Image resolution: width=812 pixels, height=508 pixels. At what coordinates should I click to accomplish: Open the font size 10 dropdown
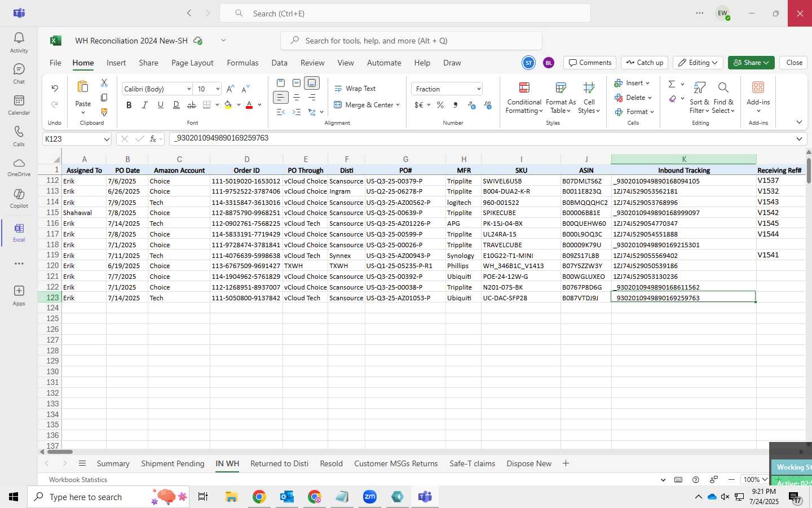pyautogui.click(x=218, y=89)
